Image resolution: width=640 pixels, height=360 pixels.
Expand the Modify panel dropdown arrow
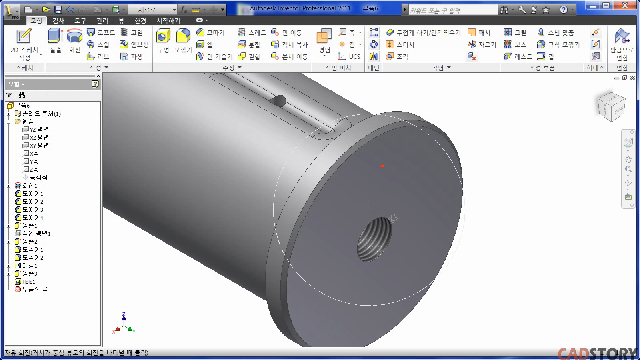[x=240, y=67]
